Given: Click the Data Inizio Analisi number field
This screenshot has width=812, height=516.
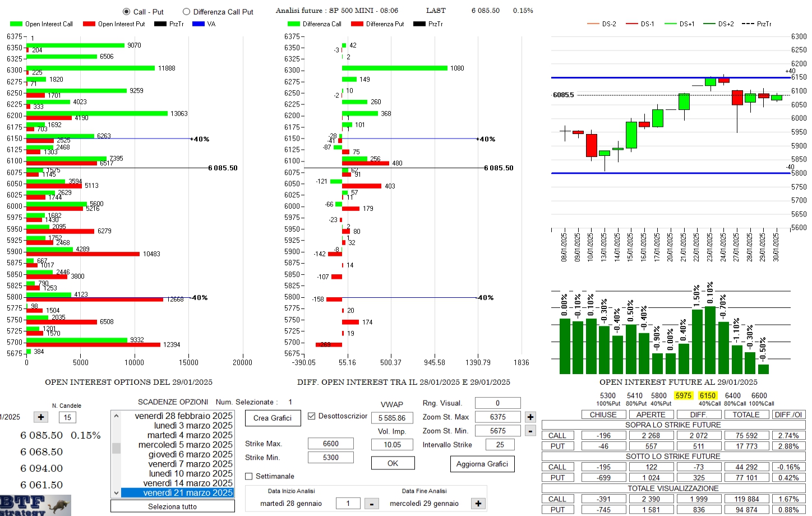Looking at the screenshot, I should (x=348, y=504).
